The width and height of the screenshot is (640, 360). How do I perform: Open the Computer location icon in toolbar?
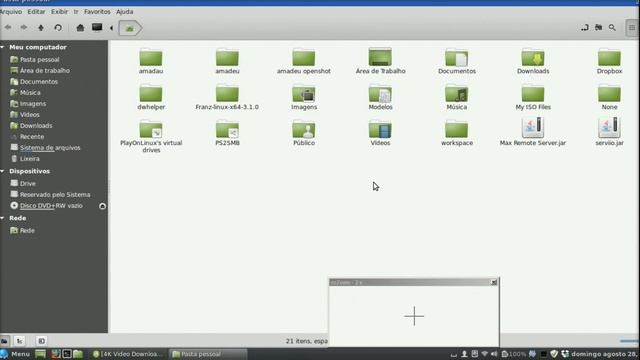97,28
